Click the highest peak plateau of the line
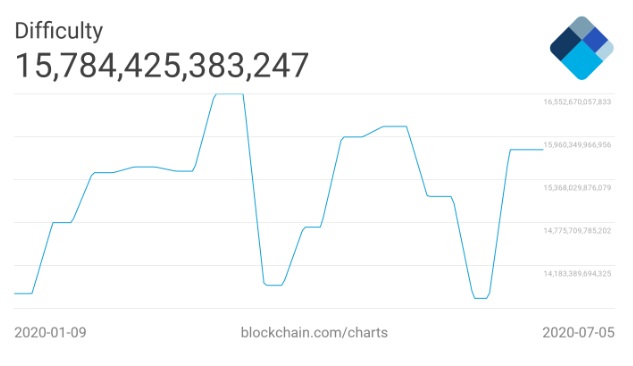The width and height of the screenshot is (633, 366). click(x=229, y=94)
